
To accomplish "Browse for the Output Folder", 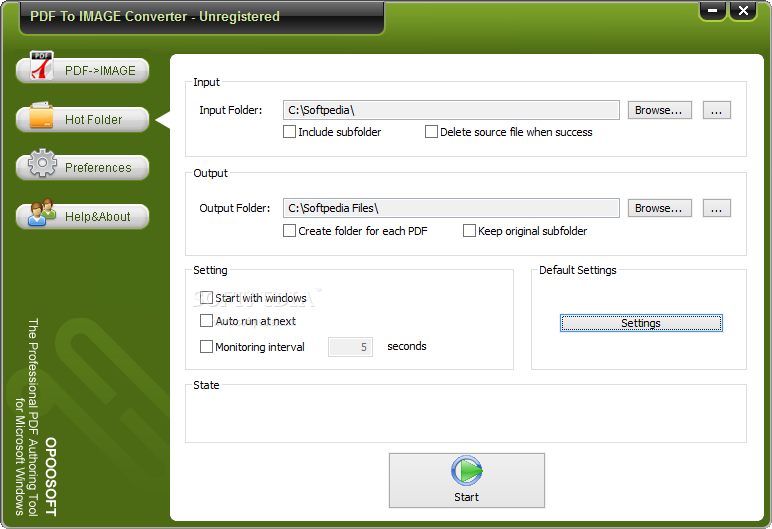I will (659, 208).
